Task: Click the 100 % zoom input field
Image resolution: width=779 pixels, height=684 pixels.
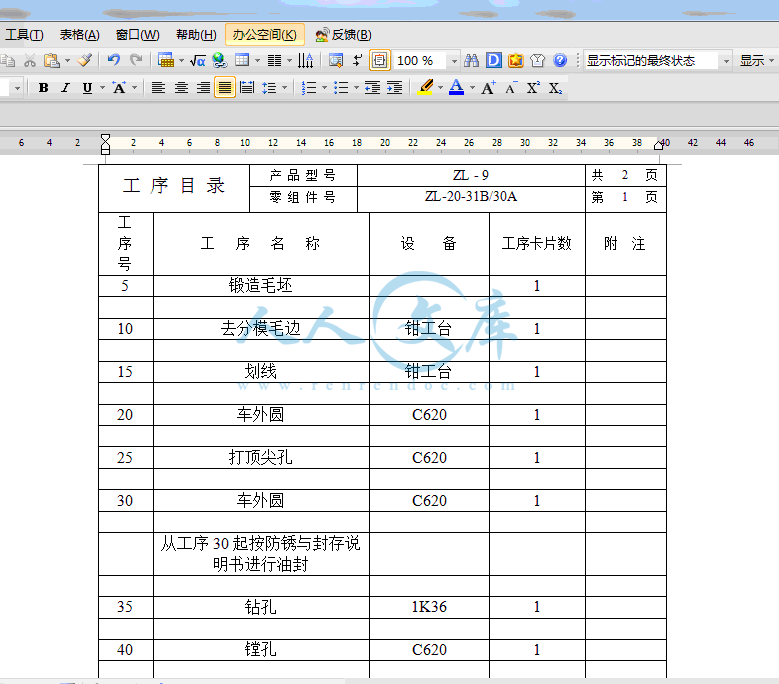Action: (x=421, y=61)
